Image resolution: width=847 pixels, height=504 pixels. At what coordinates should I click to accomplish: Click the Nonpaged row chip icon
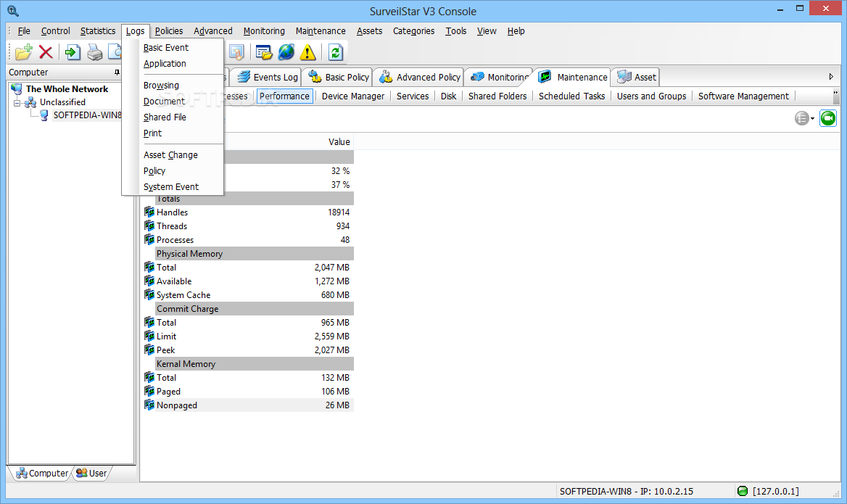click(149, 405)
